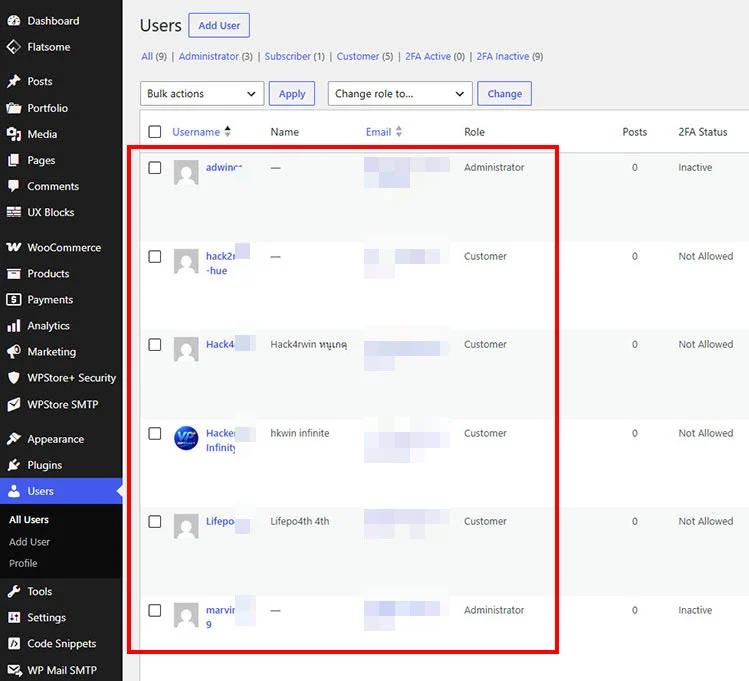Click the Analytics bar chart icon
Image resolution: width=749 pixels, height=681 pixels.
(14, 326)
